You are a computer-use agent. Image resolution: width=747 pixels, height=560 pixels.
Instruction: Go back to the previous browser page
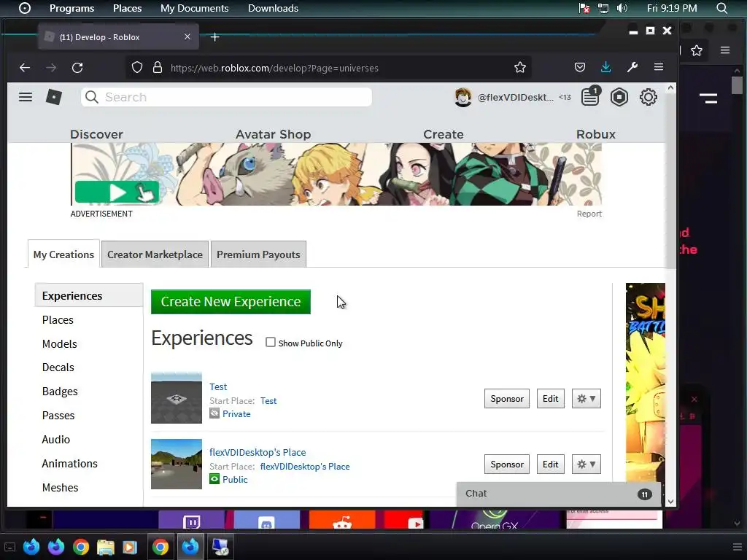25,68
